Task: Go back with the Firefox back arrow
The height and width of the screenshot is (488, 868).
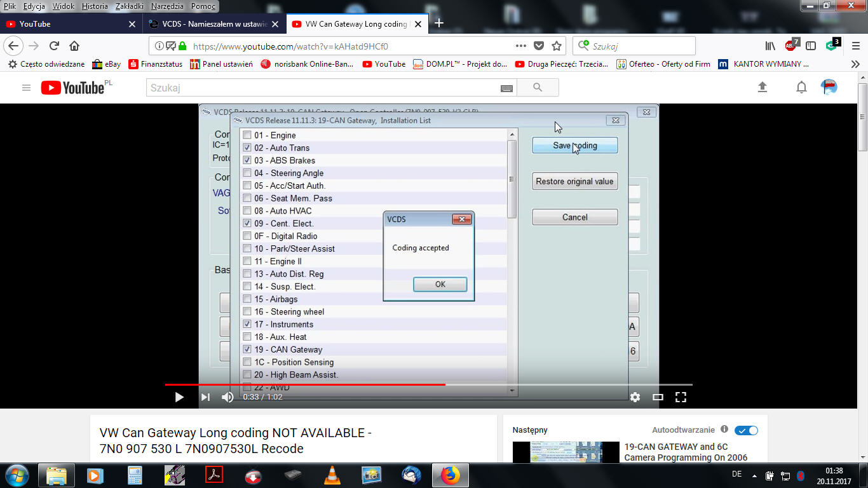Action: point(13,46)
